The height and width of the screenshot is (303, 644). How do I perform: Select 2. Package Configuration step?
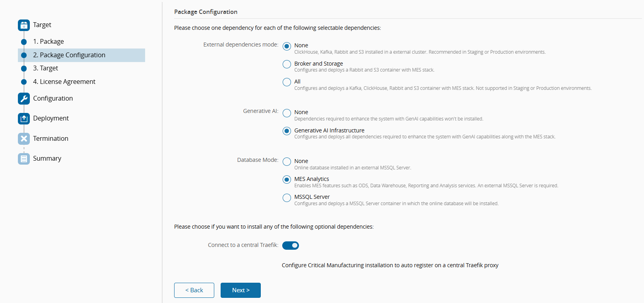[x=69, y=55]
